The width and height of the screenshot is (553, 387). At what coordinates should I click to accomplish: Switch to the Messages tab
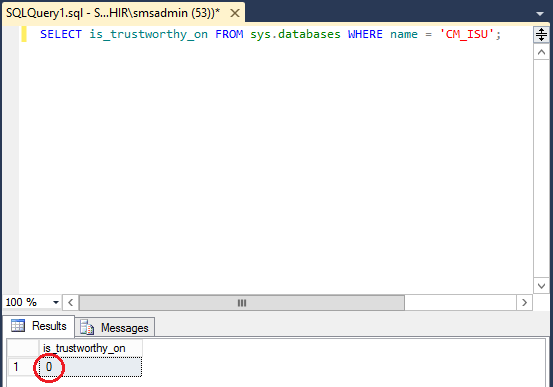tap(115, 328)
